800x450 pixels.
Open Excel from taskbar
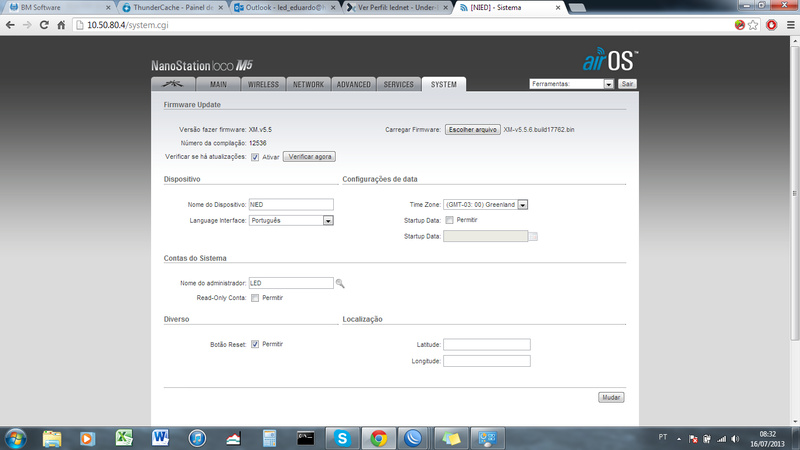124,438
